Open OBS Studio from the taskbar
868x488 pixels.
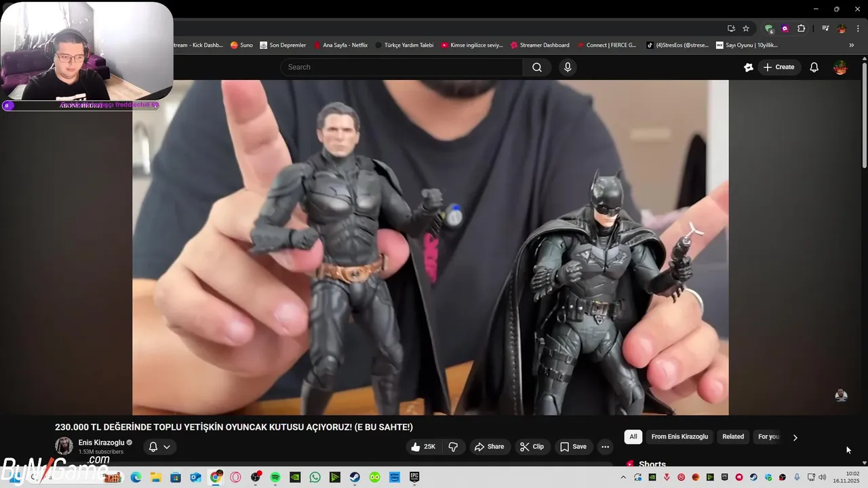256,477
